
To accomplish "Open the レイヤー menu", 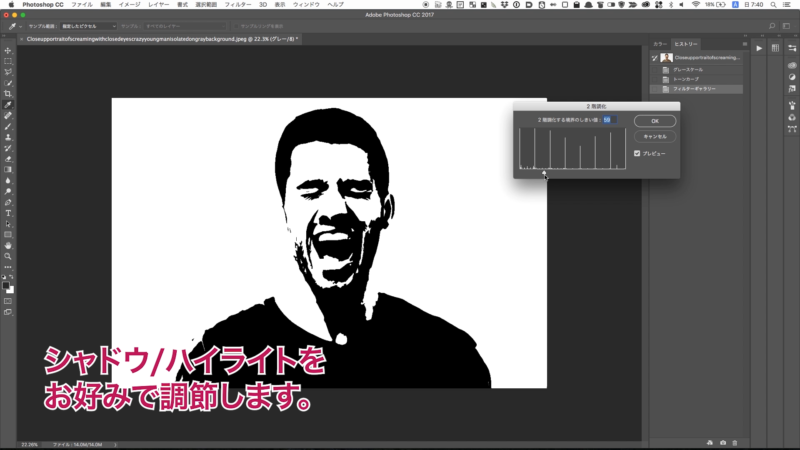I will (158, 5).
